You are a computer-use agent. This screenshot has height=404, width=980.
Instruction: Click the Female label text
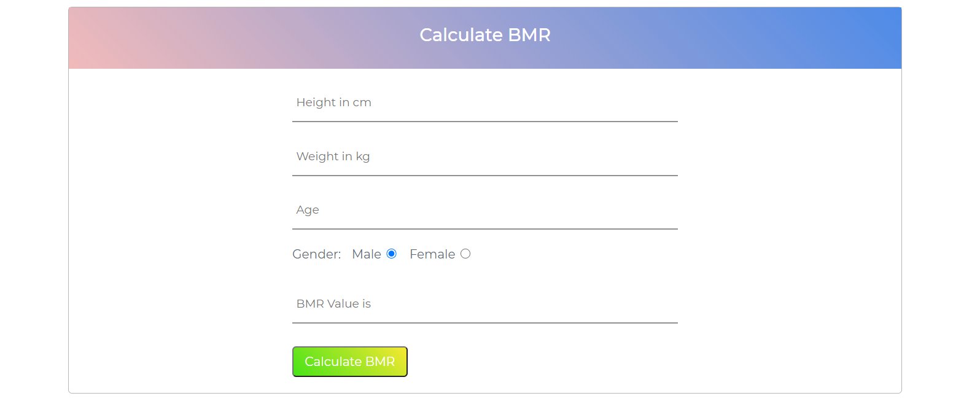[x=432, y=254]
